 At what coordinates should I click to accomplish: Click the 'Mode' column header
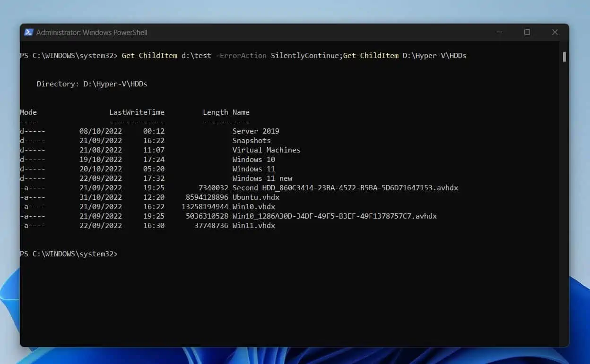tap(28, 112)
